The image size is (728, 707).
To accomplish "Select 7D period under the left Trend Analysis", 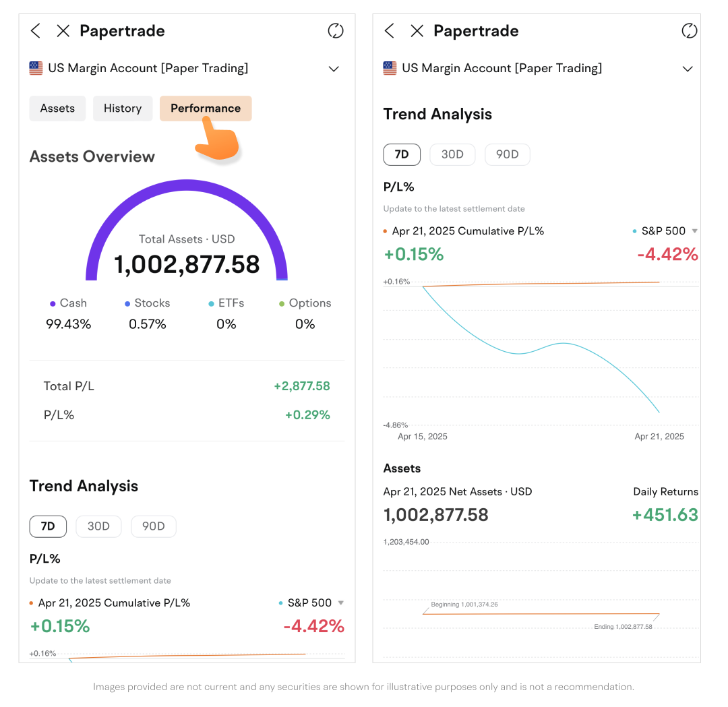I will click(x=48, y=526).
